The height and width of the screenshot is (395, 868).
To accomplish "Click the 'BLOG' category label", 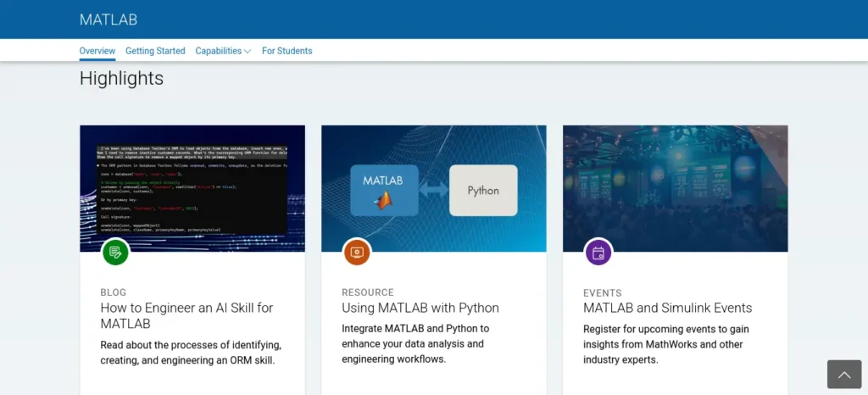I will [114, 292].
